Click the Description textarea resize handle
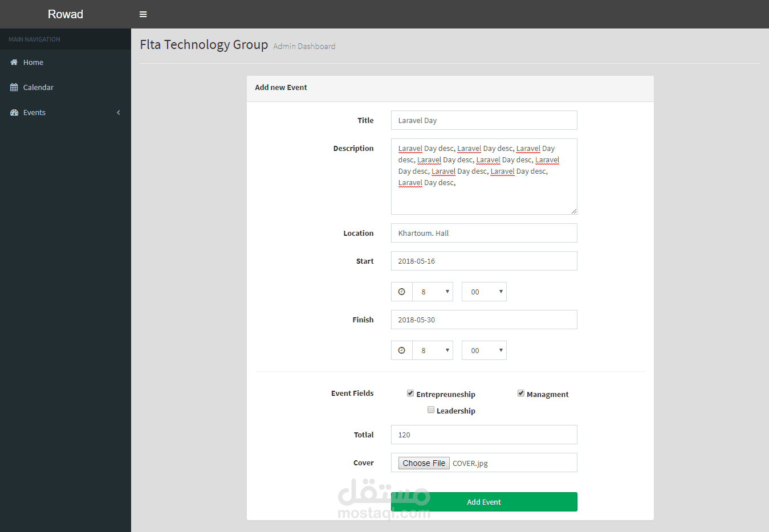Viewport: 769px width, 532px height. point(573,211)
